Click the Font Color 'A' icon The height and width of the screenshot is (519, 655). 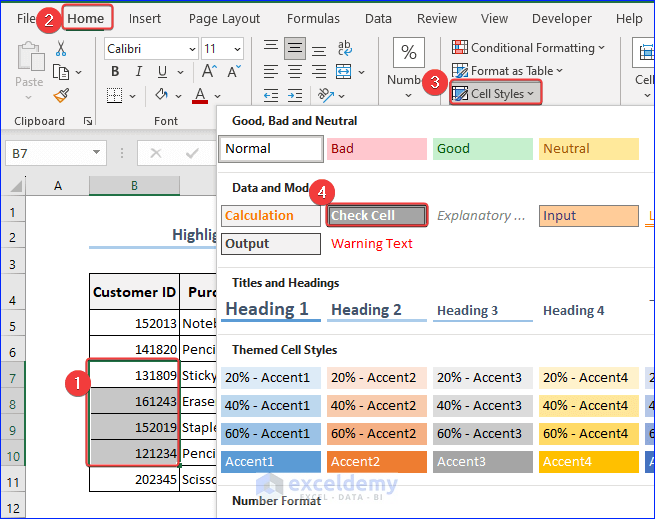click(x=200, y=96)
